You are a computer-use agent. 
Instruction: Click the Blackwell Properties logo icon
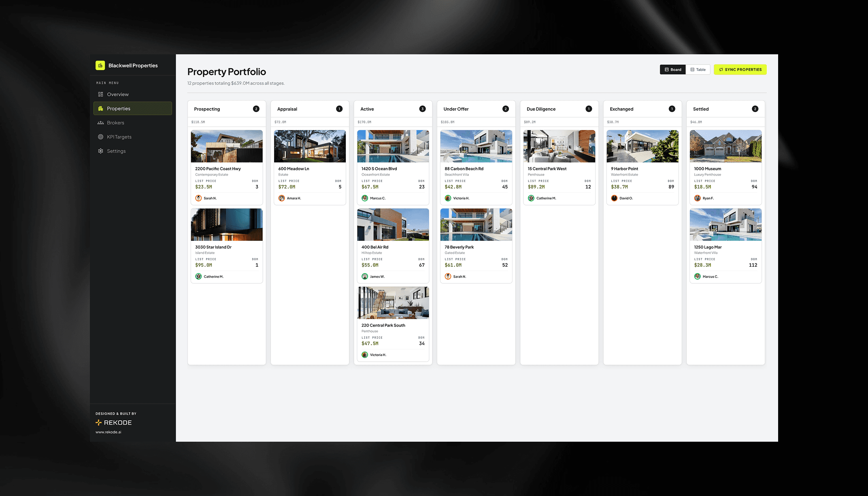coord(100,65)
